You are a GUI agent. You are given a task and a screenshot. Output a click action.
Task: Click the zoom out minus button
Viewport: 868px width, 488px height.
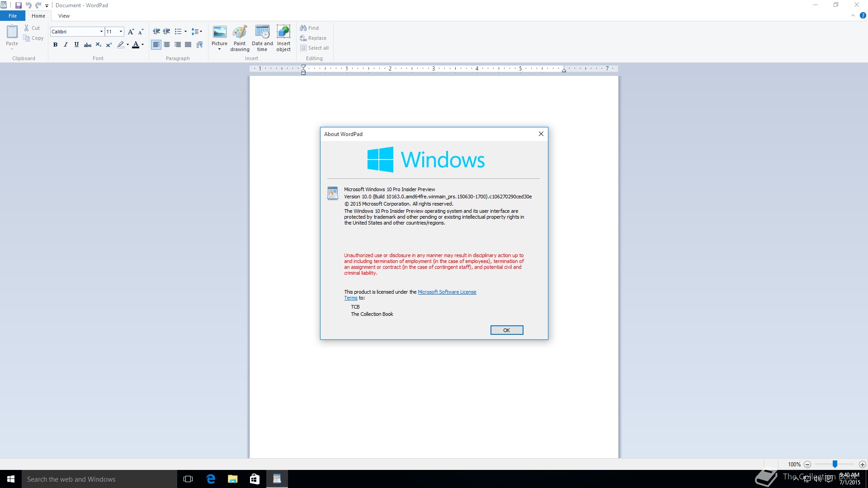[x=807, y=465]
